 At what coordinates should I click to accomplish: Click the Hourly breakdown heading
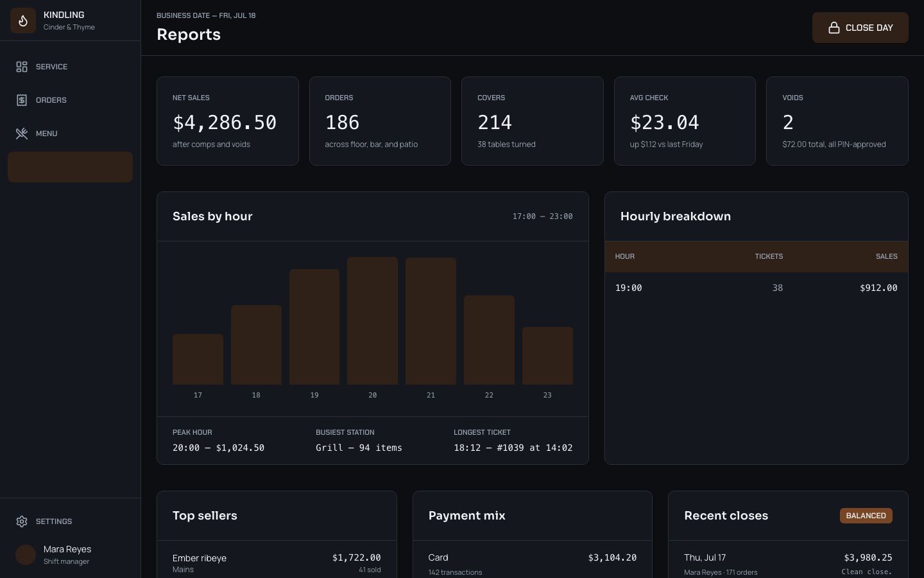pyautogui.click(x=675, y=216)
